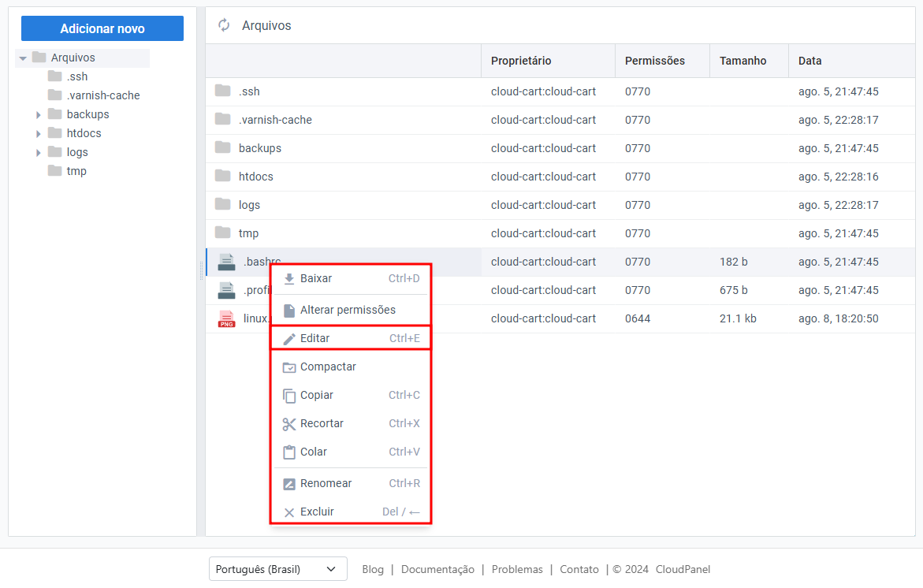Open the Documentação footer link
923x588 pixels.
(x=437, y=569)
